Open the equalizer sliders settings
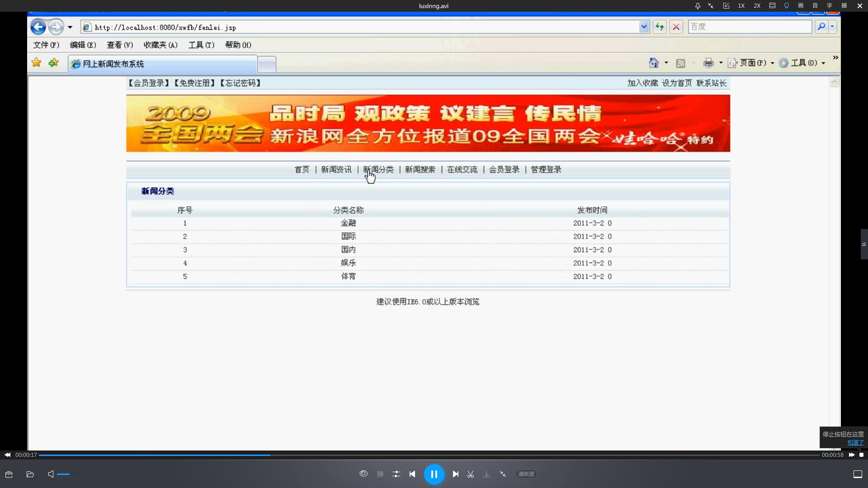Image resolution: width=868 pixels, height=488 pixels. (x=396, y=474)
